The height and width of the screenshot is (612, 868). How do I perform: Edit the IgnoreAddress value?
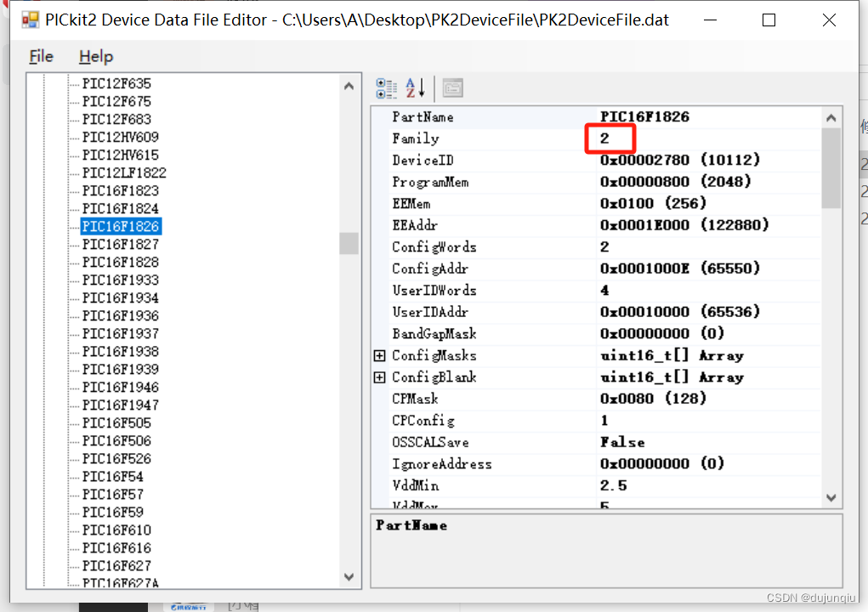[x=708, y=464]
